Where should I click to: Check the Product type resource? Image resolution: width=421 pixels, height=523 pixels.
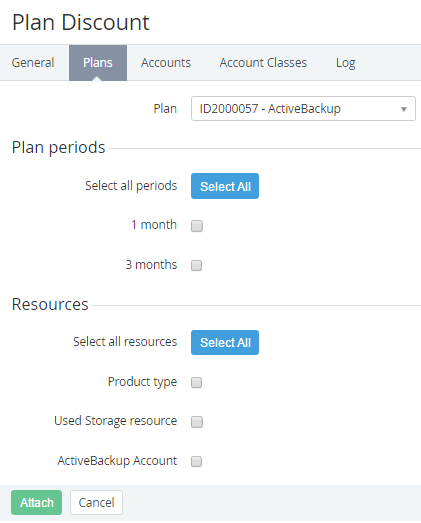(196, 382)
